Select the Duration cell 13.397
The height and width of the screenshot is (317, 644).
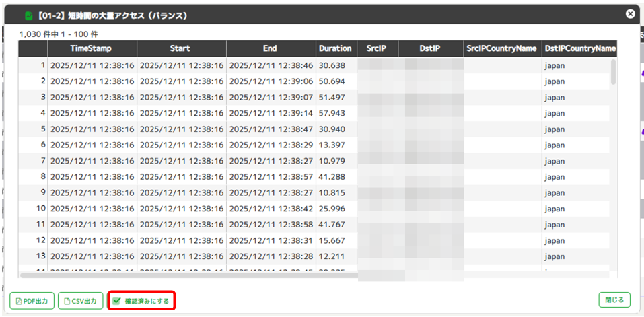(x=336, y=145)
